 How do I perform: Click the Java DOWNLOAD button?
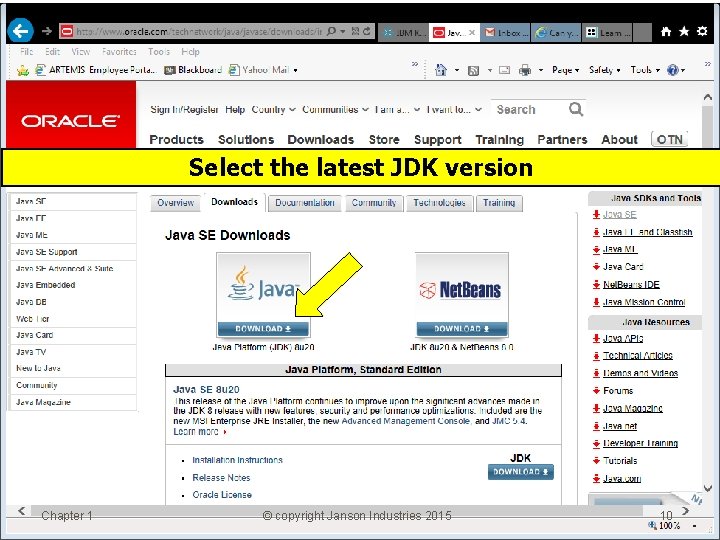(263, 329)
